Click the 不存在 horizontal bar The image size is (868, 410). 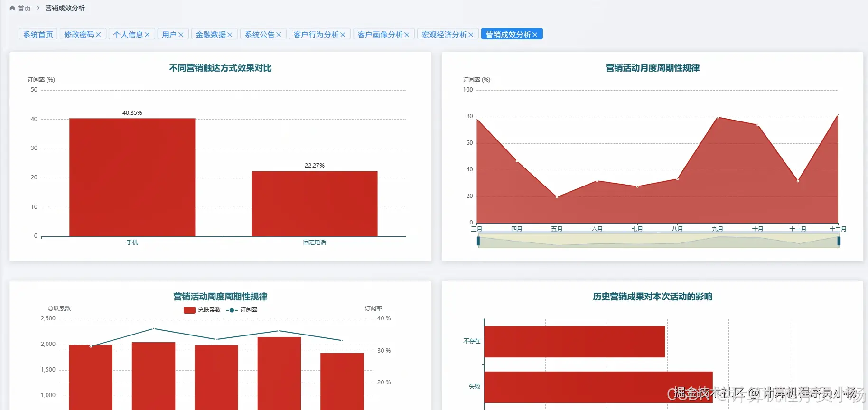[575, 342]
